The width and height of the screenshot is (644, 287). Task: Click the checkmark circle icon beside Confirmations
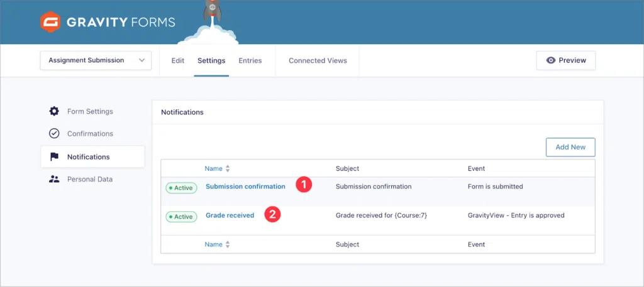tap(54, 134)
